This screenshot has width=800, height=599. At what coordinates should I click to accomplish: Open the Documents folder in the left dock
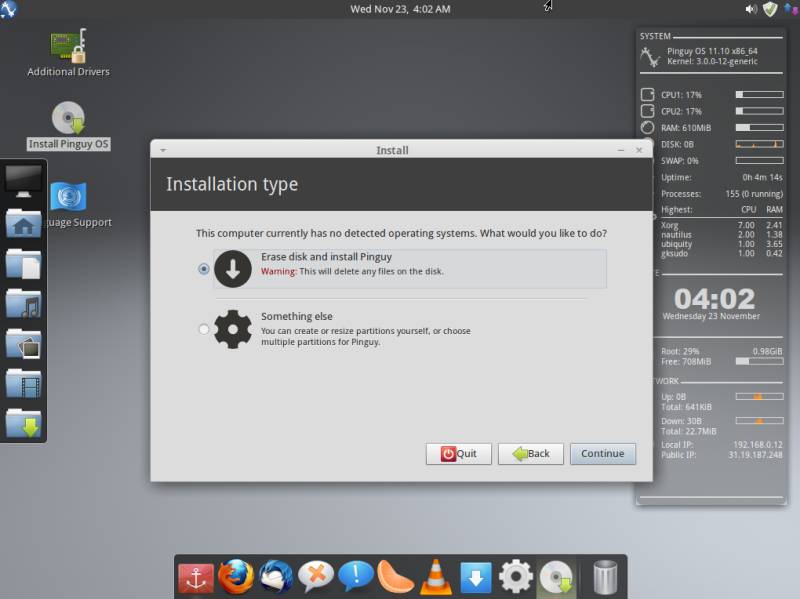coord(23,263)
